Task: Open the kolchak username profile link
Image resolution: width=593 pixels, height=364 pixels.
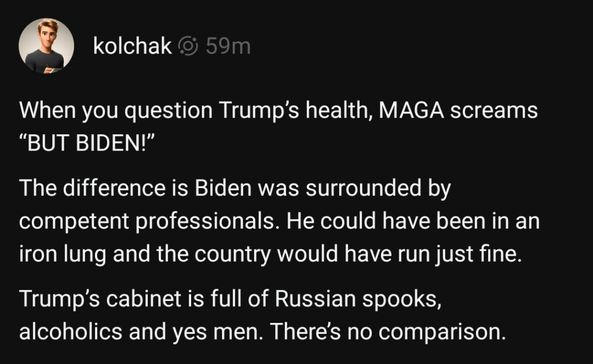Action: pyautogui.click(x=132, y=46)
